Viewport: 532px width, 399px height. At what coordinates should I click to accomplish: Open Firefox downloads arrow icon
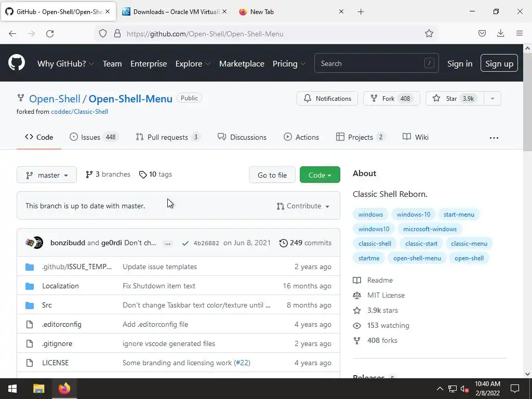click(x=500, y=33)
